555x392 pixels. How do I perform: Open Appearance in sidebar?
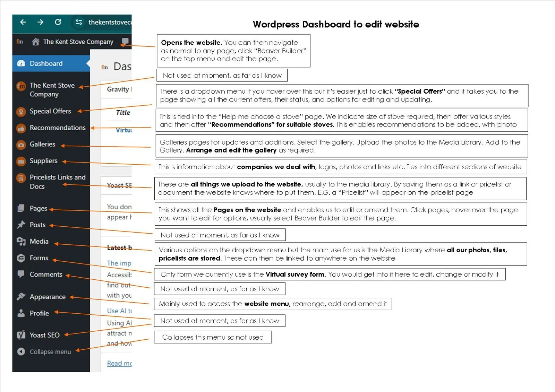tap(48, 297)
